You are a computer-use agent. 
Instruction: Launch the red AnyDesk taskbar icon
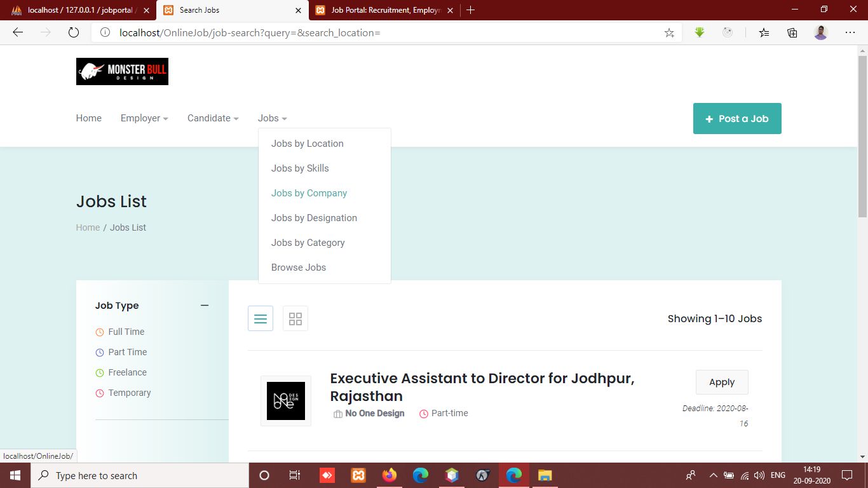[x=327, y=475]
